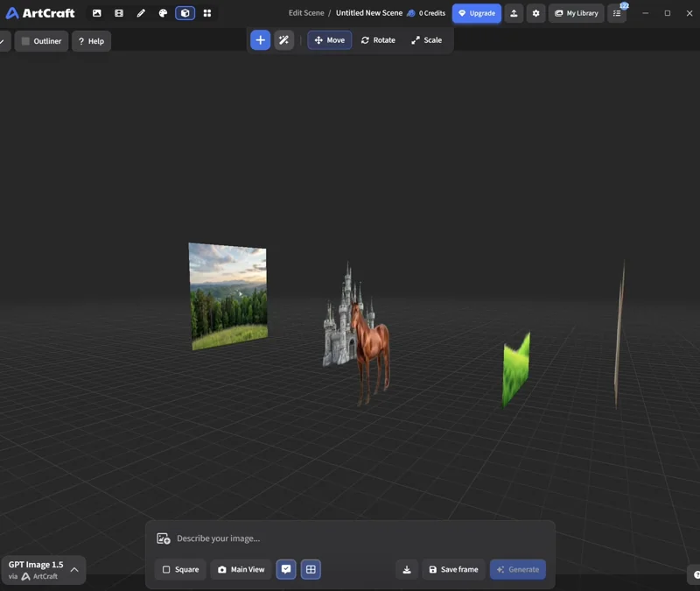Click the blue plus add object button

(260, 40)
